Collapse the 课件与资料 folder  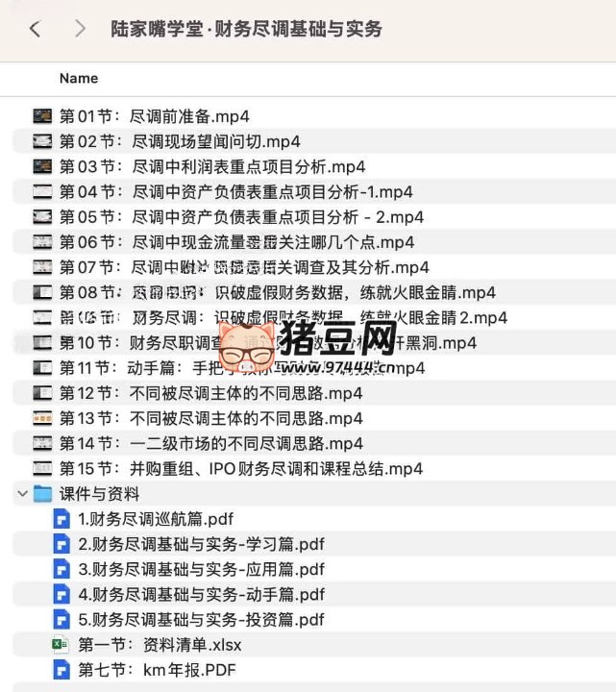click(22, 493)
